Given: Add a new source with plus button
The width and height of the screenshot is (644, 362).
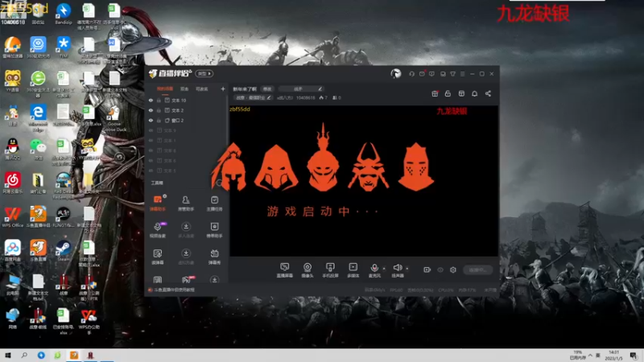Looking at the screenshot, I should coord(223,88).
